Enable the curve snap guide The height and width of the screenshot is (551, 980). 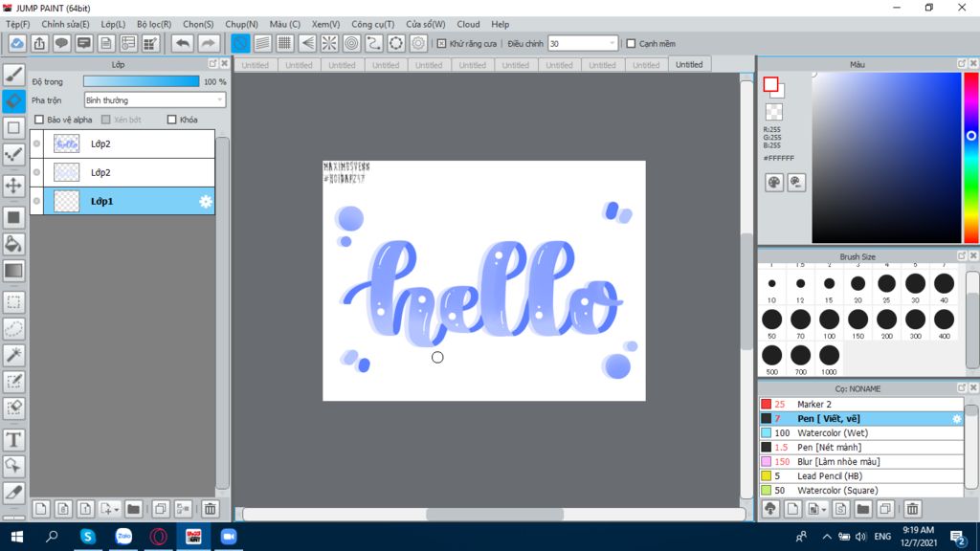pyautogui.click(x=374, y=44)
